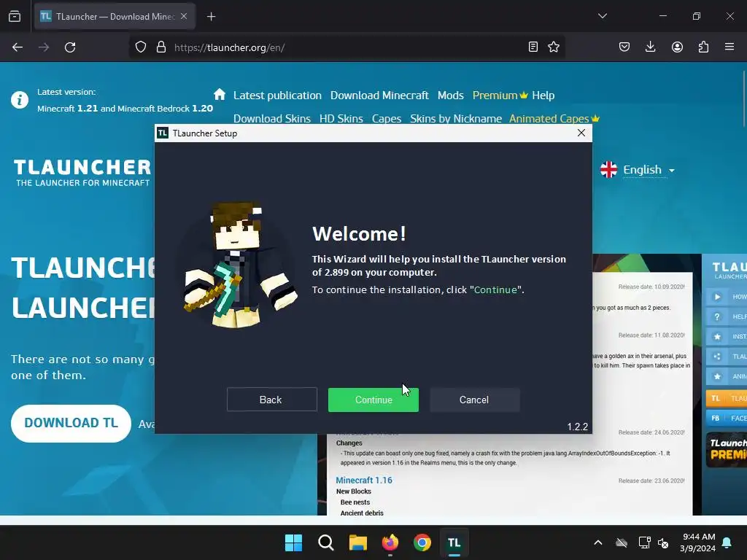This screenshot has height=560, width=747.
Task: Cancel the TLauncher installation
Action: tap(474, 400)
